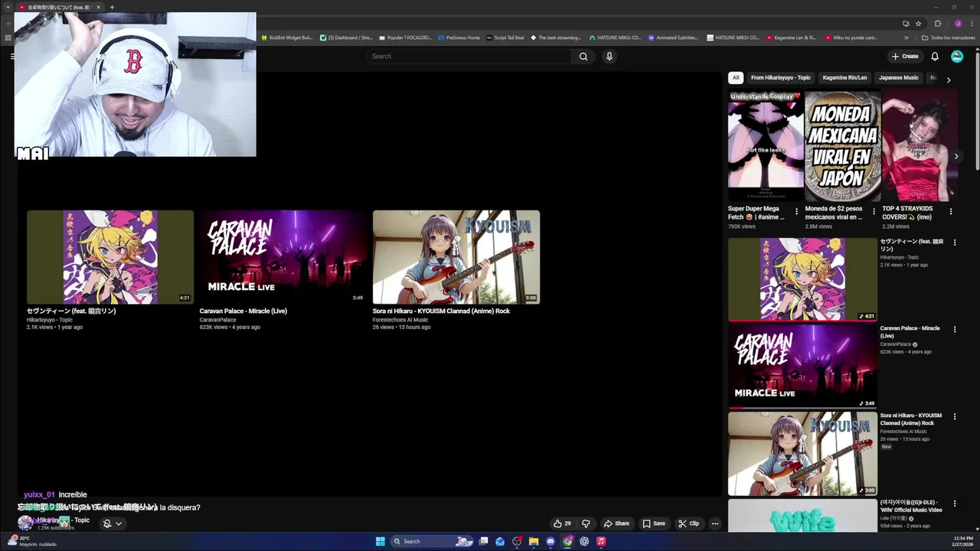980x551 pixels.
Task: Open PreSonus: Home bookmark
Action: pos(459,37)
